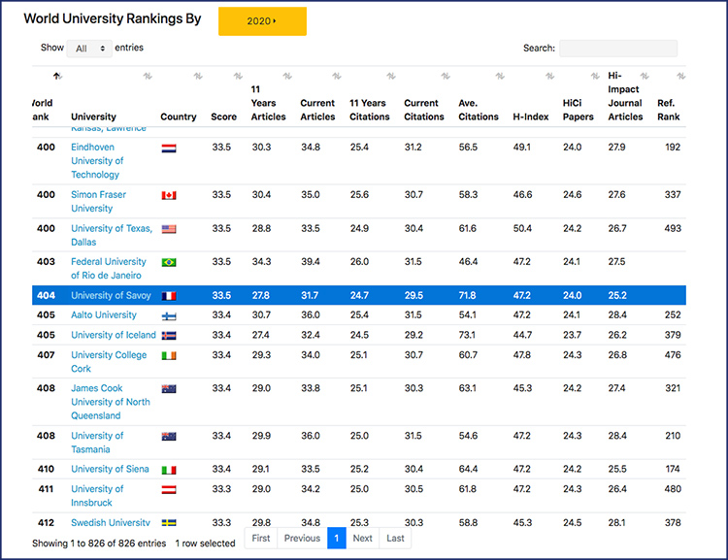Go to Previous page
Viewport: 728px width, 560px height.
(x=302, y=539)
